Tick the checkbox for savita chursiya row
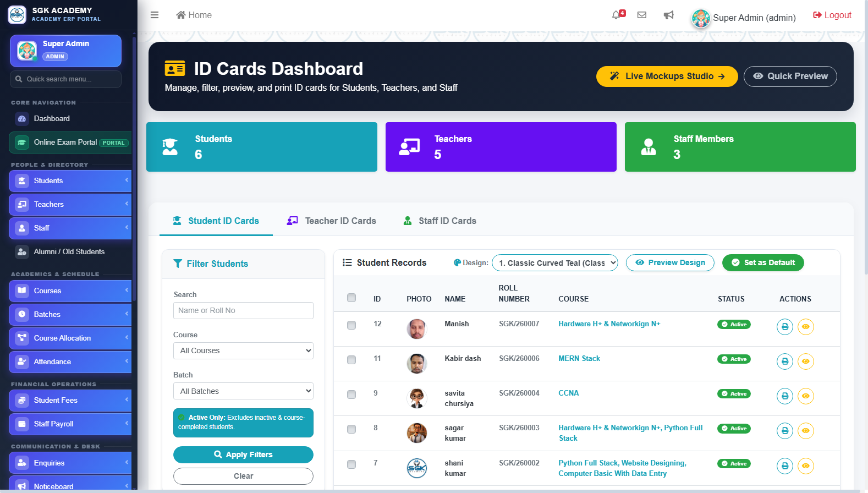Image resolution: width=868 pixels, height=493 pixels. tap(351, 395)
